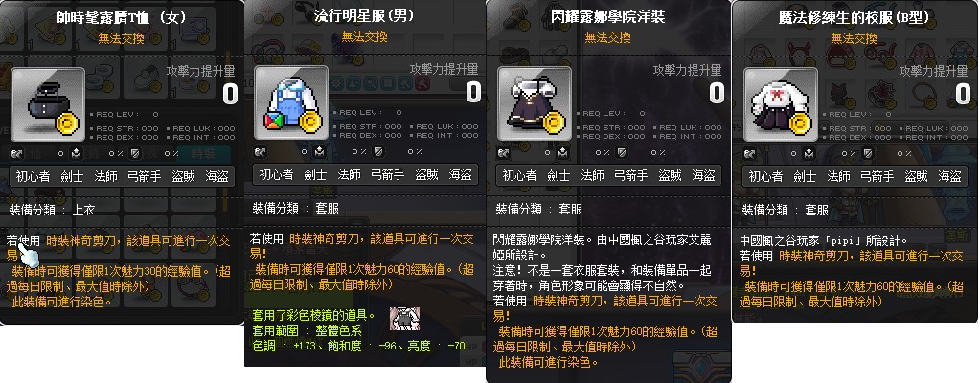Click 裝備分類 上衣 label
Viewport: 980px width, 383px height.
tap(53, 210)
